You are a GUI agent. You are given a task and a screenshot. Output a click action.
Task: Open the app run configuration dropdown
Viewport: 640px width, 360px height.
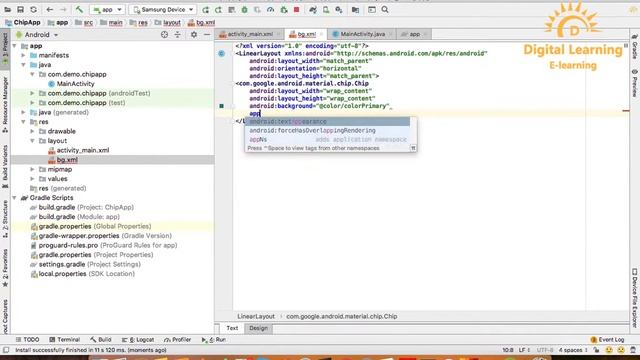pos(107,9)
